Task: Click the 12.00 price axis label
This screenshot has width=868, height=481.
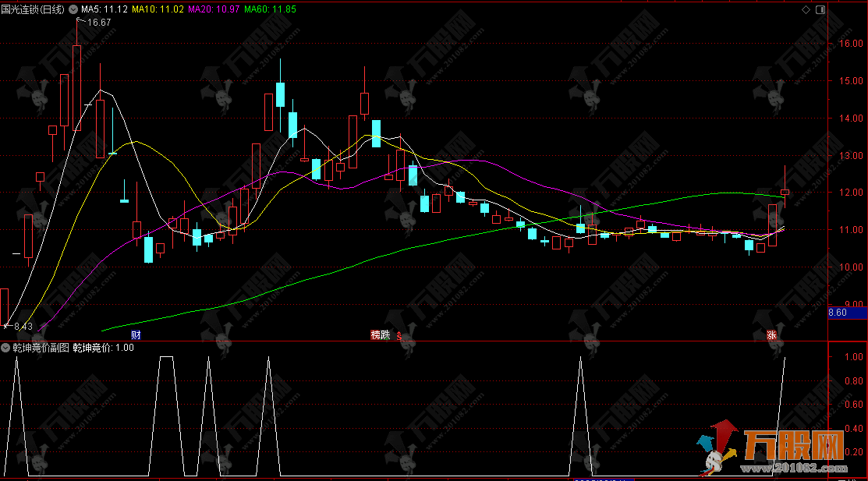Action: coord(852,193)
